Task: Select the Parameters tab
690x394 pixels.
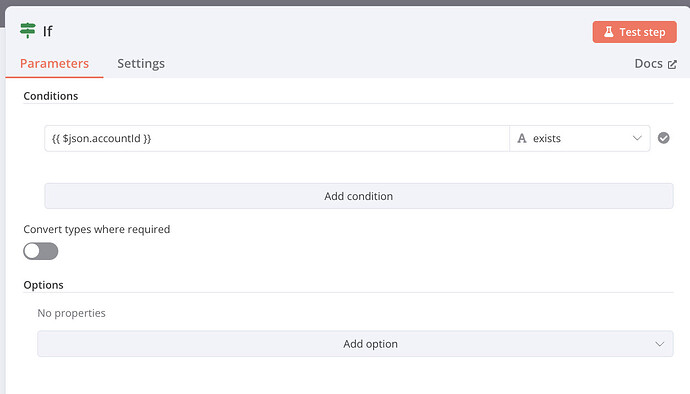Action: coord(54,63)
